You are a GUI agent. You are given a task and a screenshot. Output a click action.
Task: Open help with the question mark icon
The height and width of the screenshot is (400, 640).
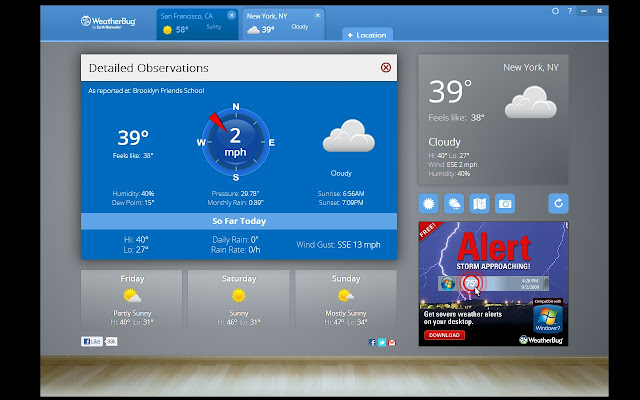click(570, 11)
